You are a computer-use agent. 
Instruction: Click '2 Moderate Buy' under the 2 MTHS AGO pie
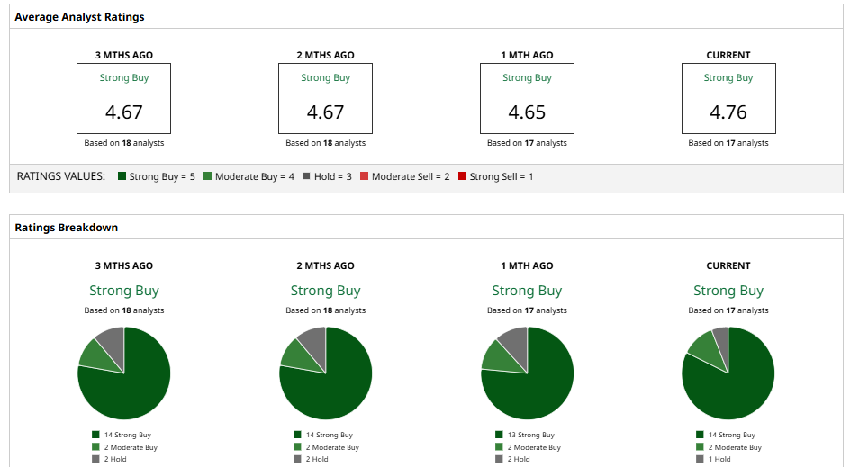pos(332,447)
